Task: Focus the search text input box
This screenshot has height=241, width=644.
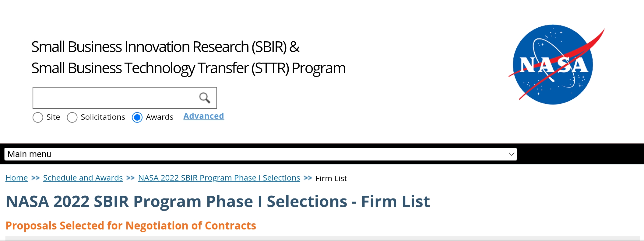Action: (116, 98)
